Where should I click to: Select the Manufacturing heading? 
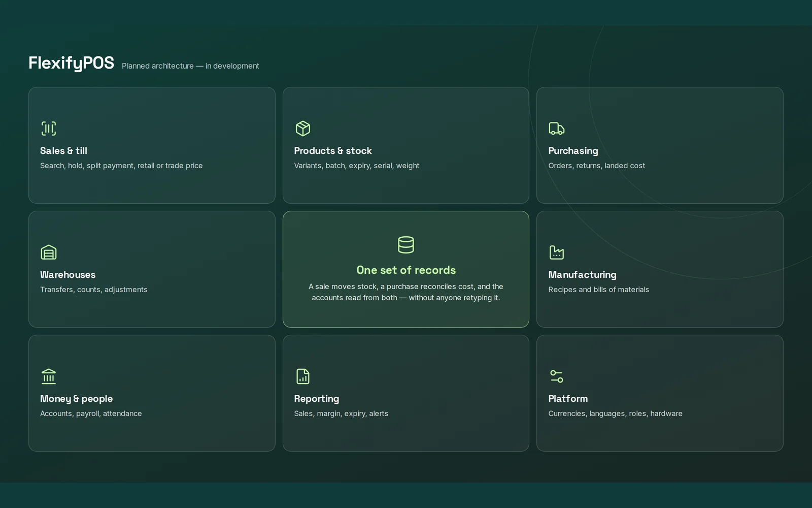[x=582, y=275]
